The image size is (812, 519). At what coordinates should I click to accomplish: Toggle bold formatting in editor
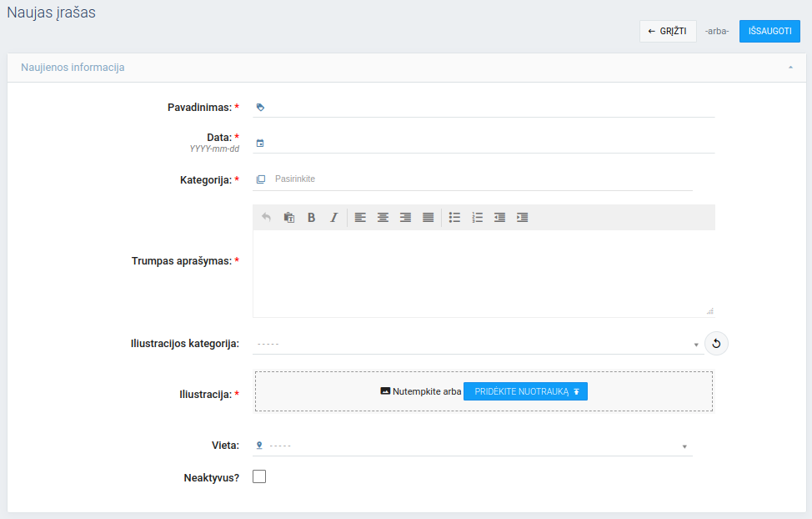point(312,218)
